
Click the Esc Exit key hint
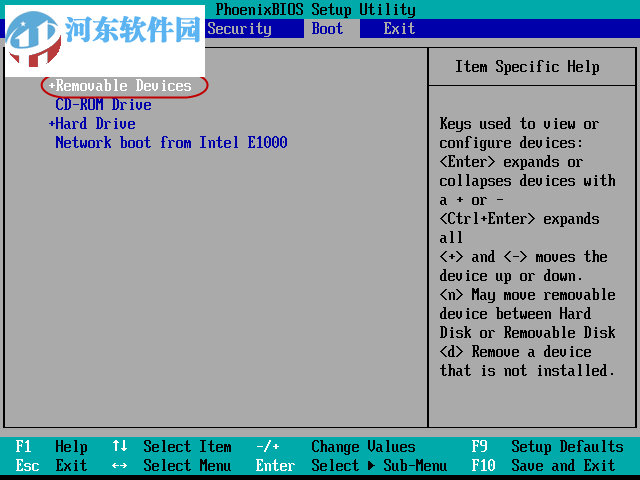click(51, 465)
